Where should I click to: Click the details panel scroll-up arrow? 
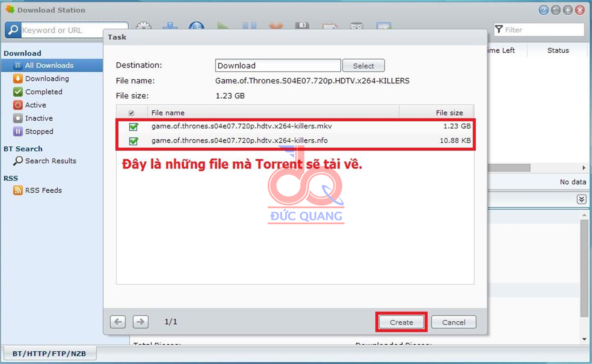click(x=584, y=215)
